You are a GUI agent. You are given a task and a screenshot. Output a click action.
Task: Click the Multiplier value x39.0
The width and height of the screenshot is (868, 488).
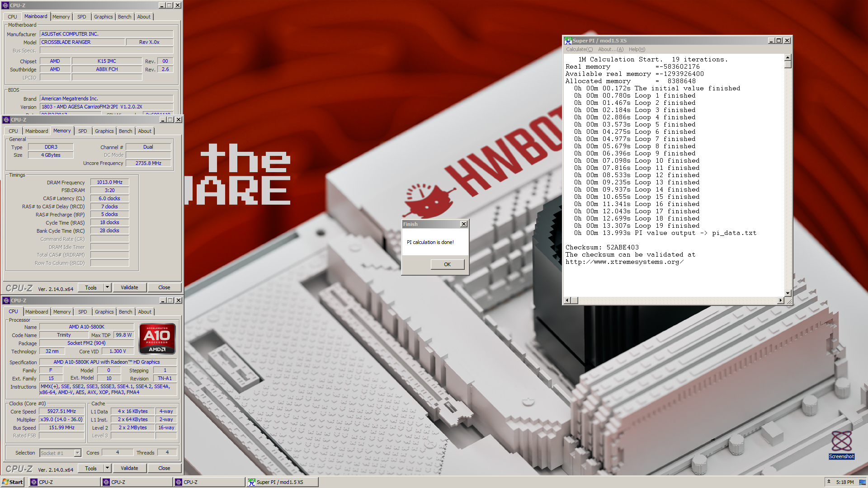(61, 419)
